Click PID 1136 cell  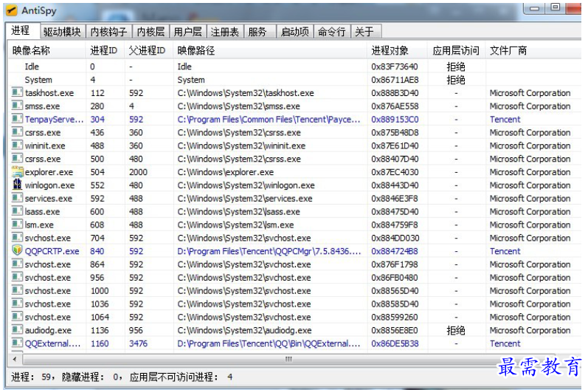(x=100, y=330)
